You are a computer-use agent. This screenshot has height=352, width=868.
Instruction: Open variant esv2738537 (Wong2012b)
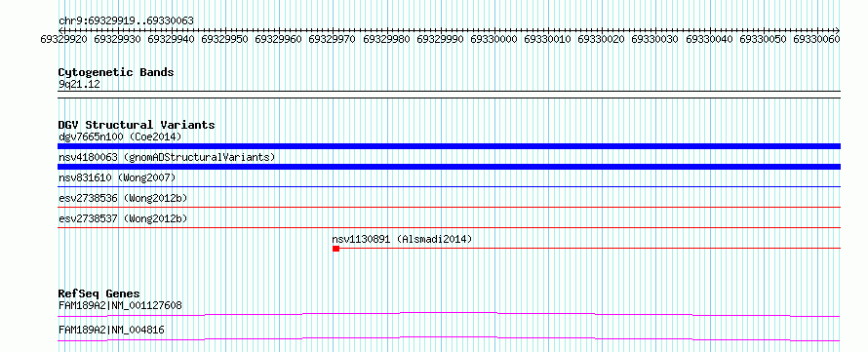123,218
